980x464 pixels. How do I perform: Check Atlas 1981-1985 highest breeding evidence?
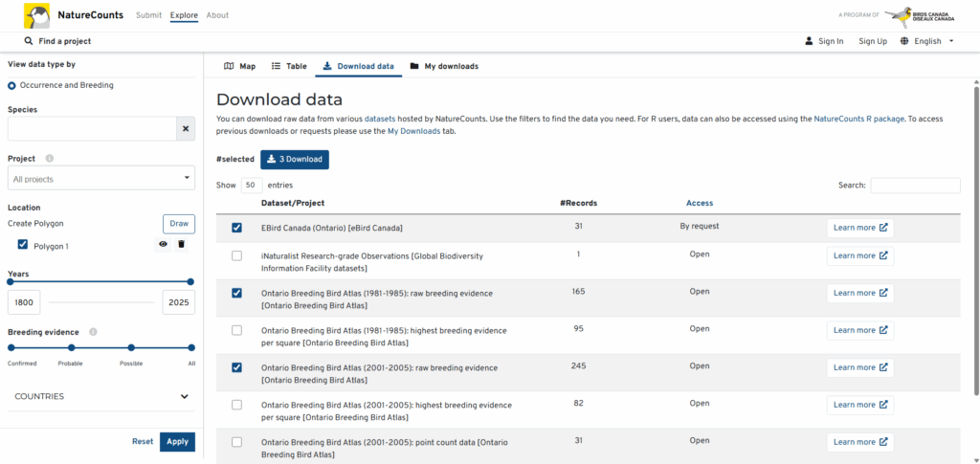[x=237, y=330]
